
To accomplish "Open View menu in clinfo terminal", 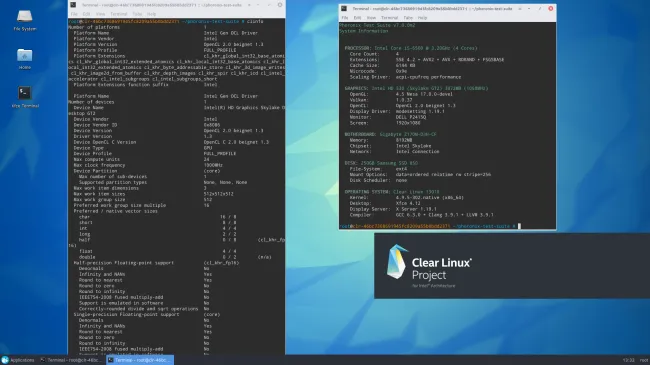I will [x=100, y=14].
